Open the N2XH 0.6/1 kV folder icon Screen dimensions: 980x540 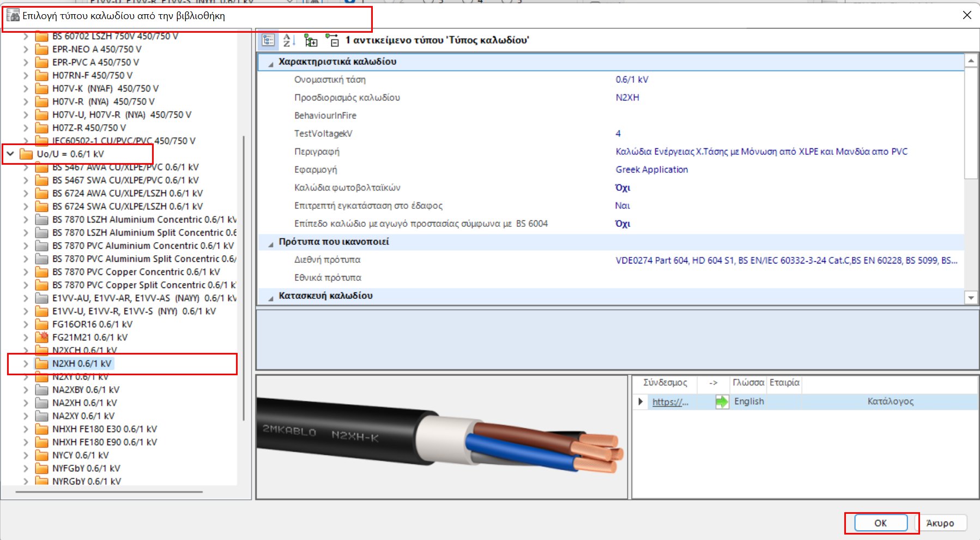click(x=42, y=363)
